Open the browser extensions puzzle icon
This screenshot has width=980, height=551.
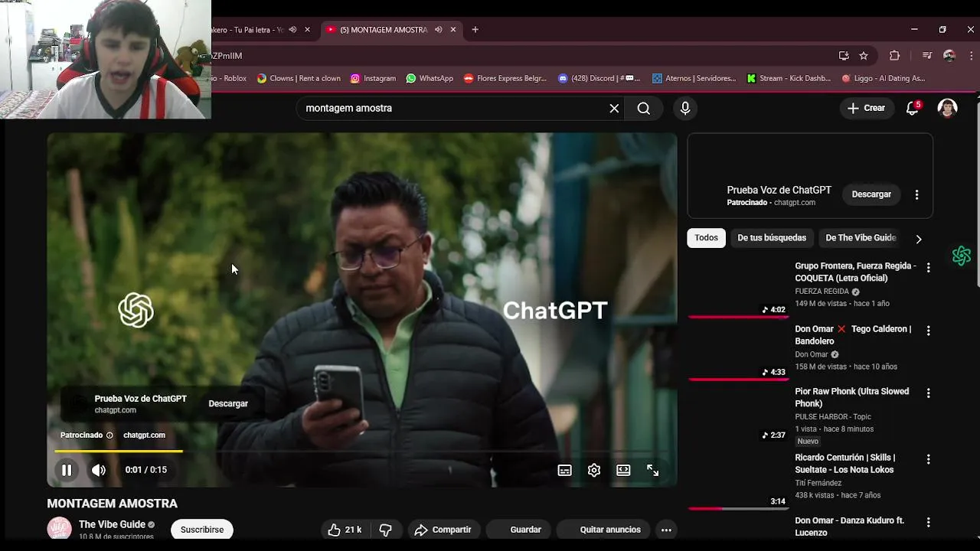tap(894, 56)
